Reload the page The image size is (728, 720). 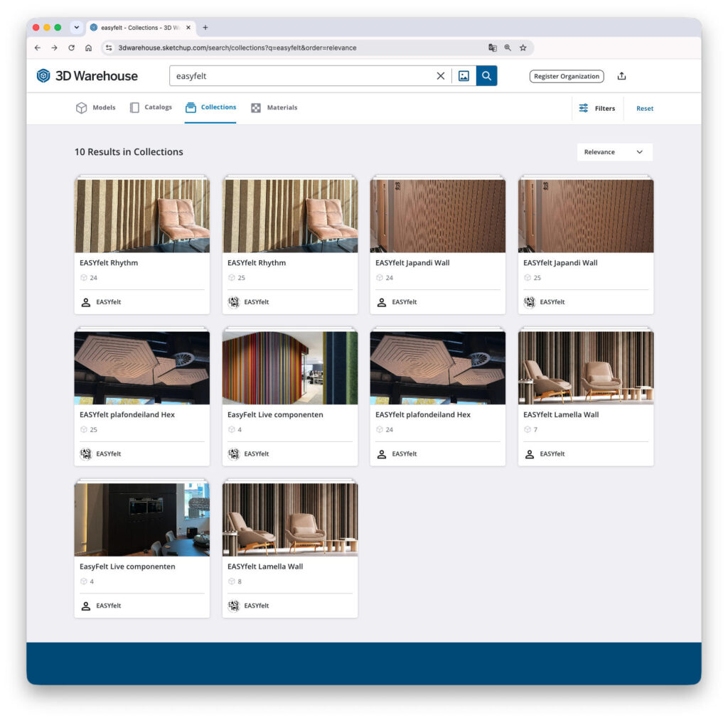(x=72, y=48)
